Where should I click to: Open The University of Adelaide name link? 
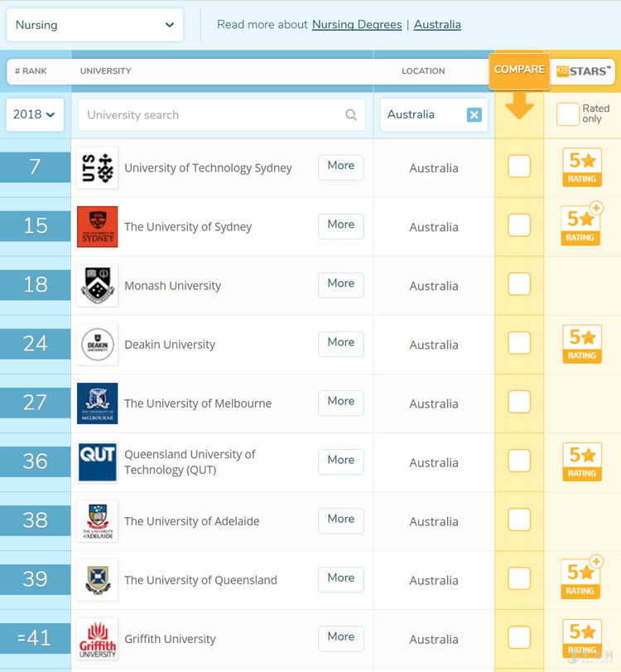pos(192,521)
